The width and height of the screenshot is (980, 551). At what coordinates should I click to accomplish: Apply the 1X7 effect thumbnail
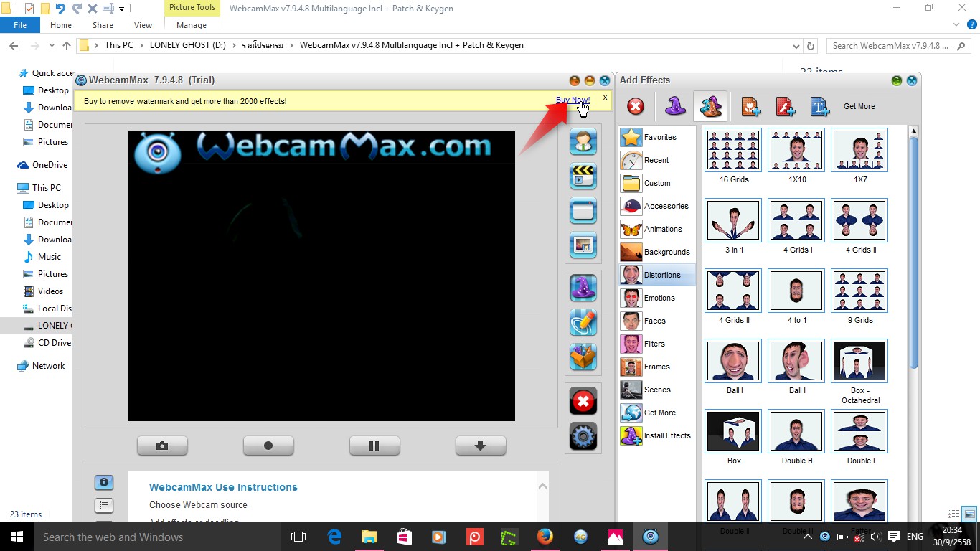tap(859, 150)
